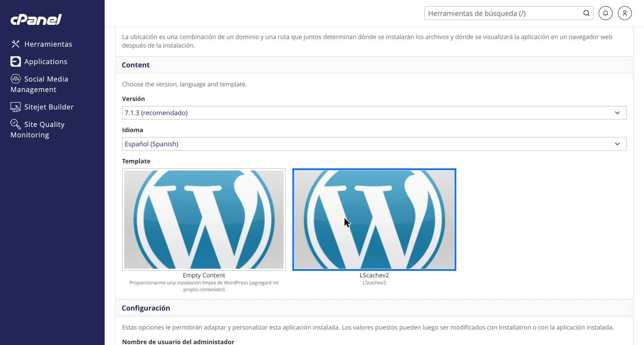The image size is (644, 345).
Task: Click the Social Media Management icon
Action: coord(16,79)
